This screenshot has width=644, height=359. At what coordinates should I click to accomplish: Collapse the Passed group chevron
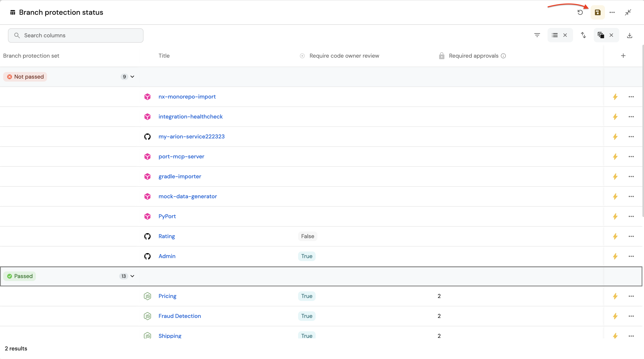[x=133, y=276]
